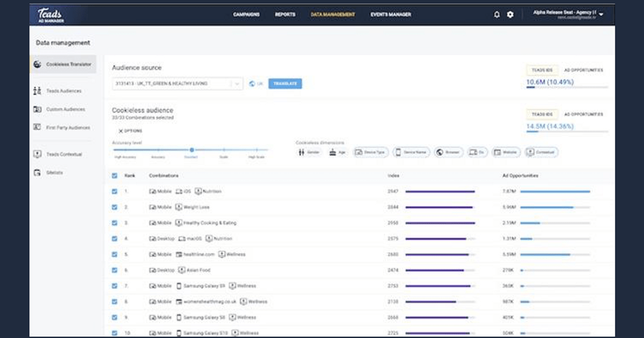This screenshot has height=338, width=644.
Task: Open the settings gear in header
Action: pyautogui.click(x=510, y=14)
